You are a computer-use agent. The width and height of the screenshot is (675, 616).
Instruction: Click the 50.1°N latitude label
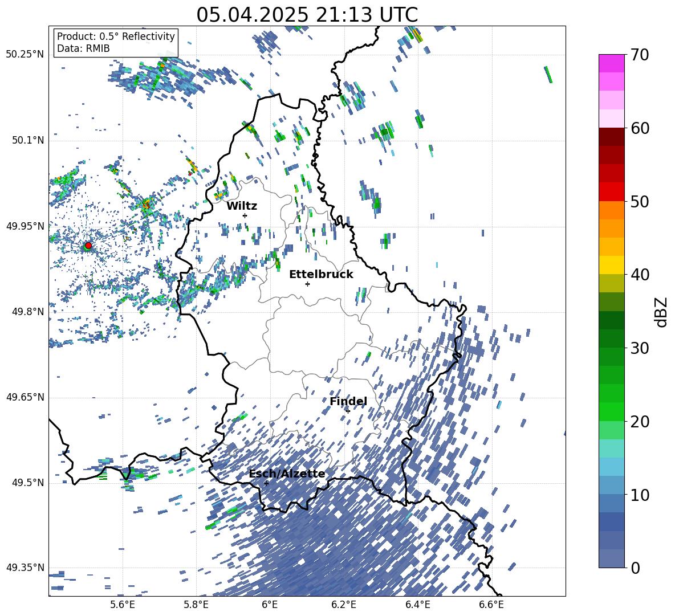coord(27,140)
